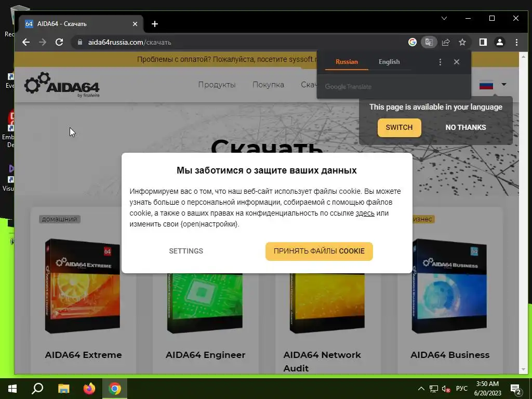This screenshot has width=532, height=399.
Task: Click the yellow payment problems banner text
Action: click(227, 59)
